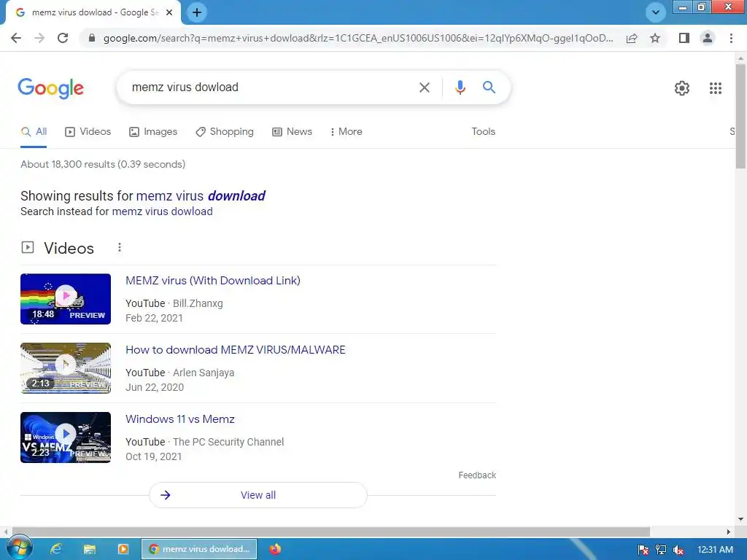Screen dimensions: 747x560
Task: Expand the More search categories menu
Action: [x=347, y=132]
